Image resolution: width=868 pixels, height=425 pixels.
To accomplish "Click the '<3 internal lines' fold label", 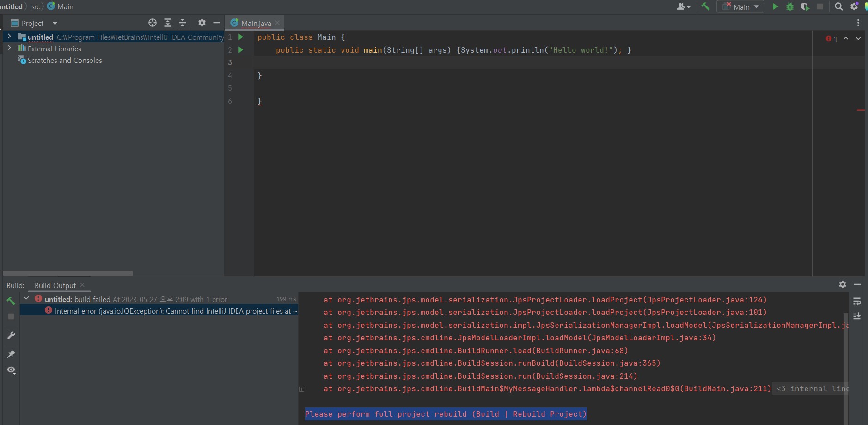I will (813, 389).
